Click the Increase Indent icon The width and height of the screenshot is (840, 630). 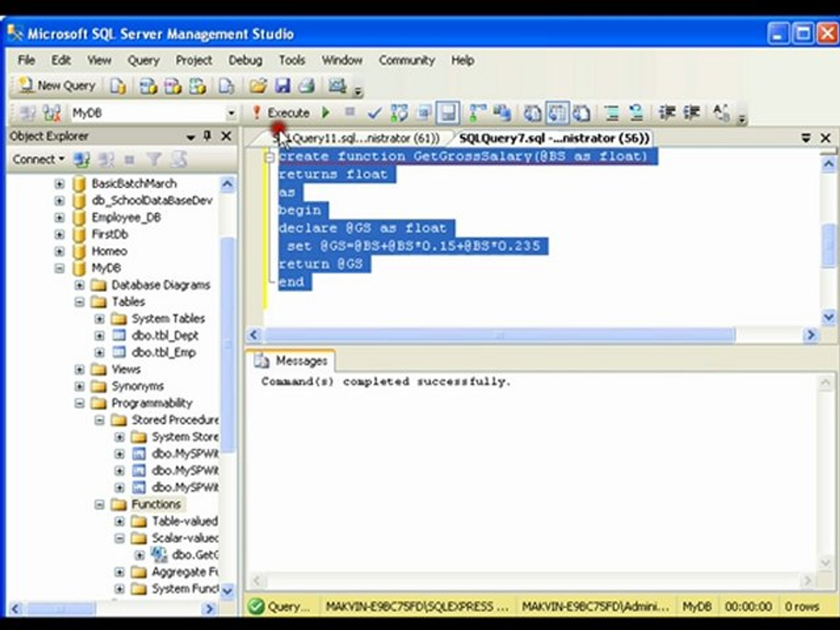[x=691, y=113]
